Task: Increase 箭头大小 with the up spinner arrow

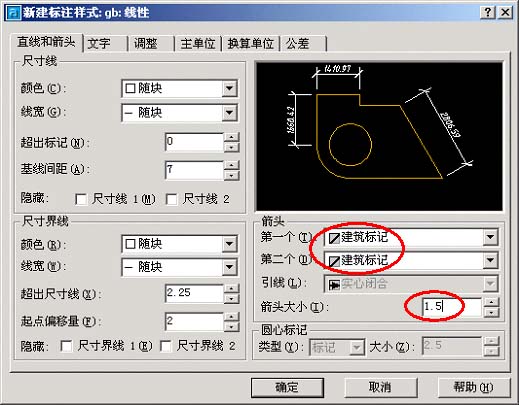Action: pos(491,302)
